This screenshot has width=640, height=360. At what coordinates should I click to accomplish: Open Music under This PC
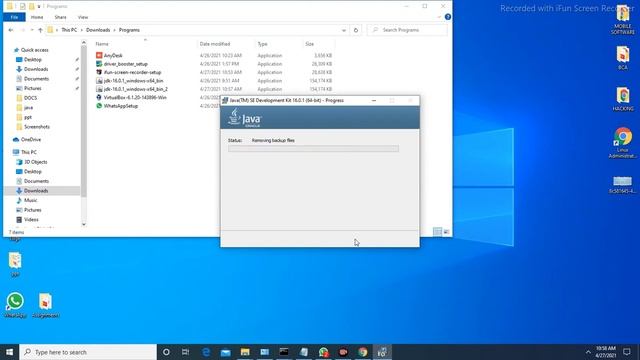click(30, 200)
